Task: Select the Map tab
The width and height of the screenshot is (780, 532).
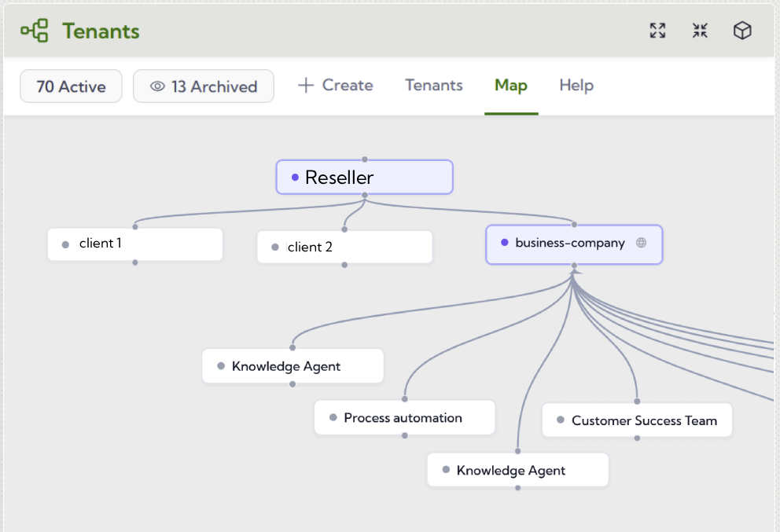Action: coord(511,85)
